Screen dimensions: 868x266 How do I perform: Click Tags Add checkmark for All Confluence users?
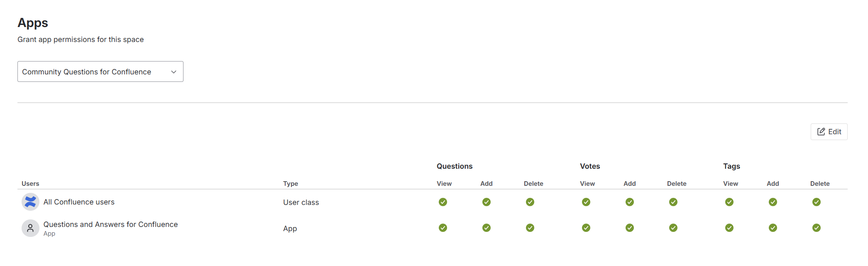point(773,202)
